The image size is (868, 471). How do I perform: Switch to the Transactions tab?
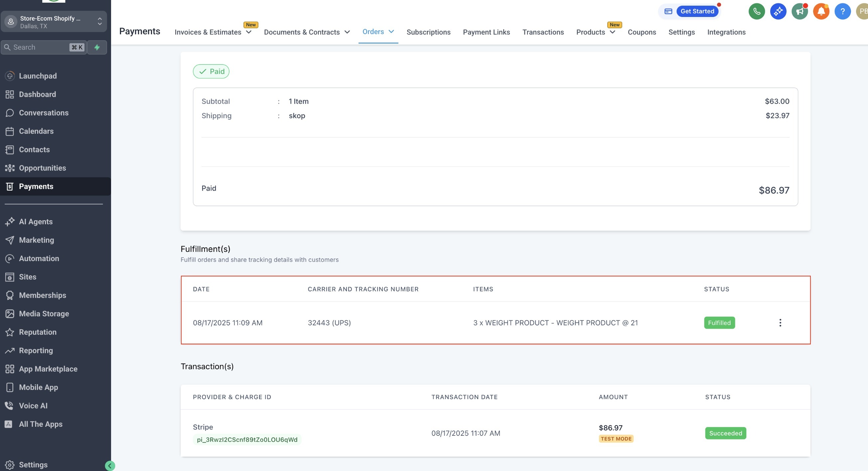coord(543,32)
